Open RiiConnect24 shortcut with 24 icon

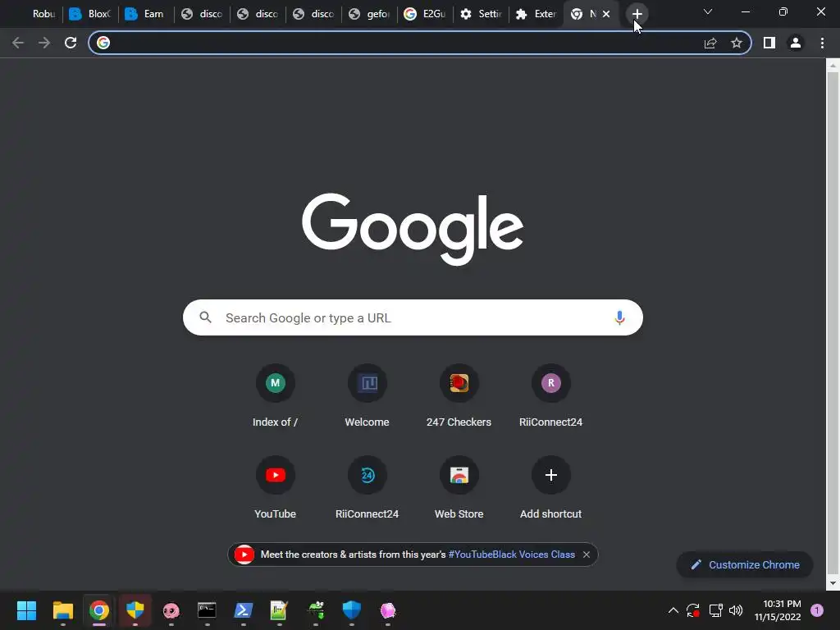click(367, 488)
